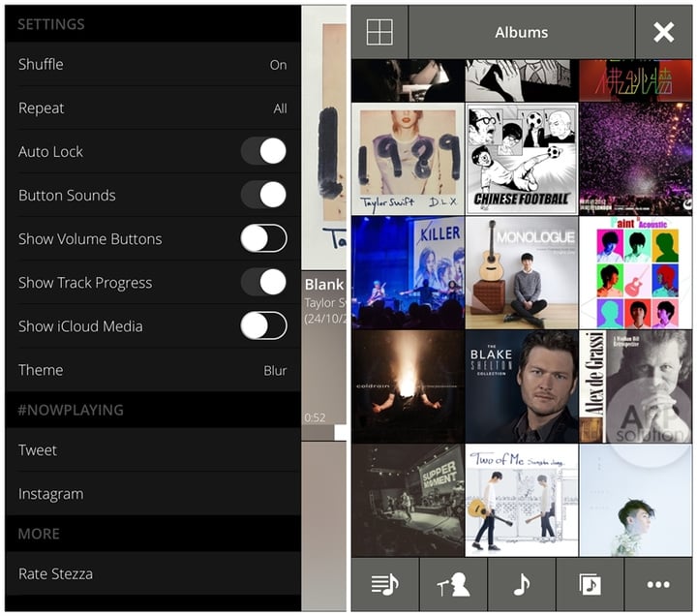This screenshot has height=616, width=697.
Task: Open the songs music note icon
Action: click(522, 584)
